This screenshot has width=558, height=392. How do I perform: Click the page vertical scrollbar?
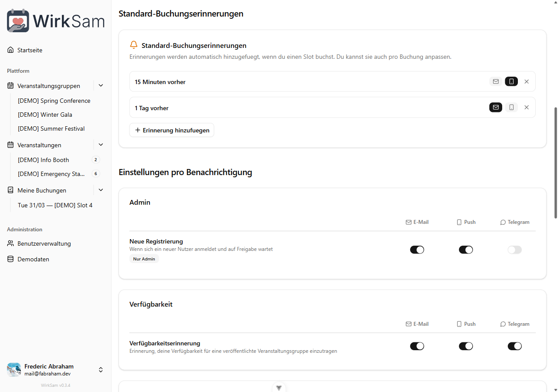[555, 162]
